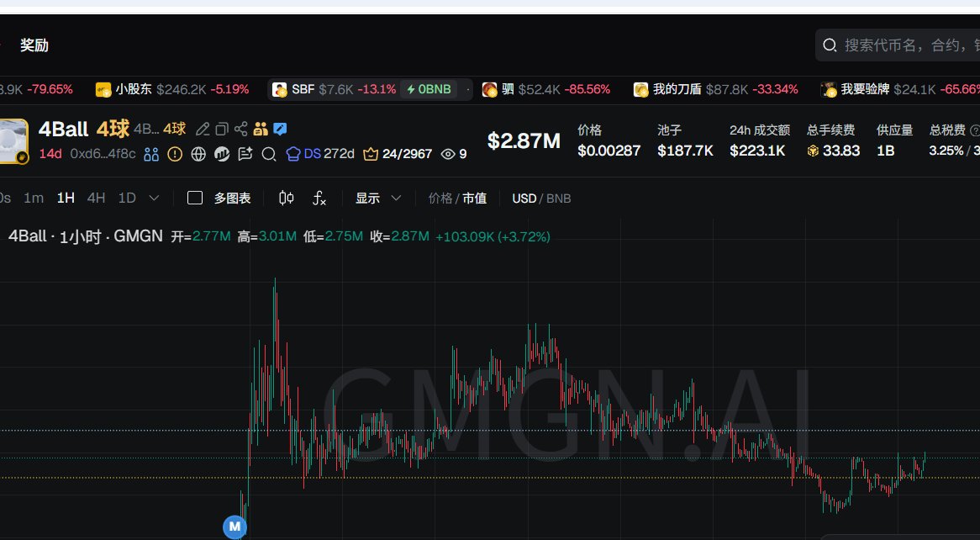This screenshot has width=980, height=540.
Task: Open the website globe icon
Action: tap(198, 154)
